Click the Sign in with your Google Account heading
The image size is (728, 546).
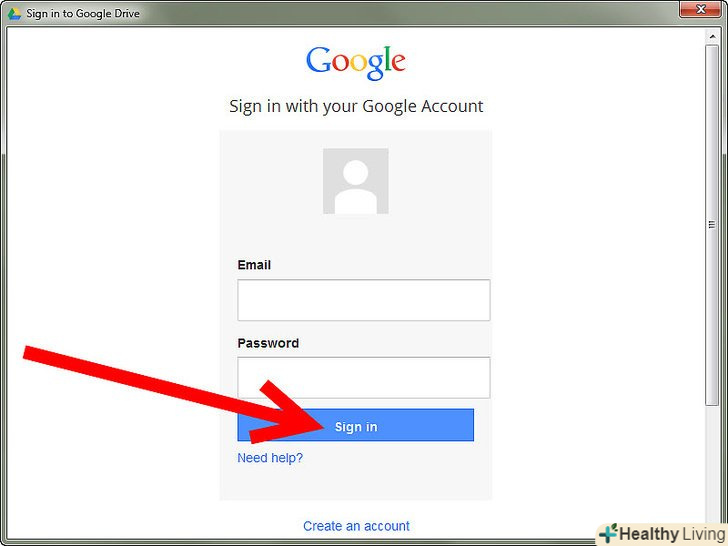click(x=356, y=106)
